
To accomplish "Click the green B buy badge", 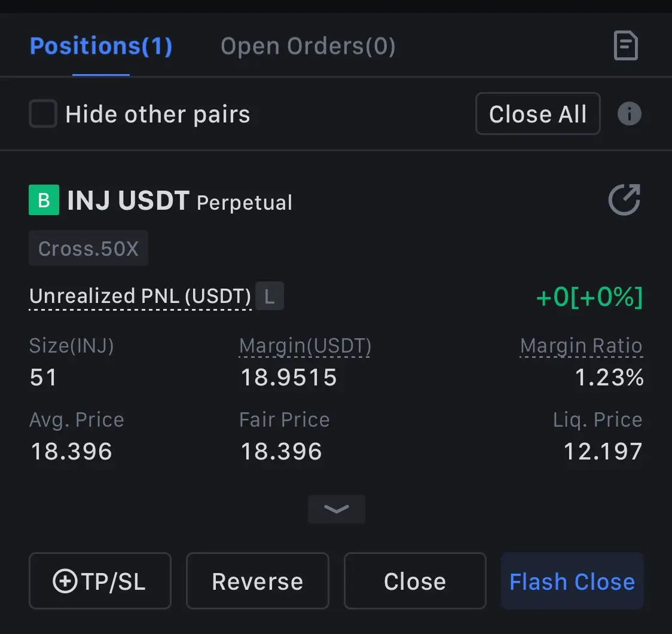I will pos(44,200).
